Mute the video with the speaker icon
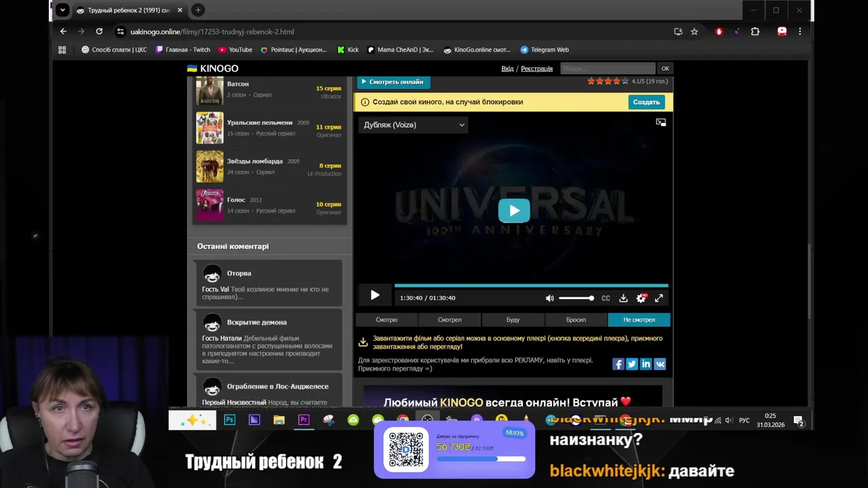The height and width of the screenshot is (488, 868). click(550, 298)
